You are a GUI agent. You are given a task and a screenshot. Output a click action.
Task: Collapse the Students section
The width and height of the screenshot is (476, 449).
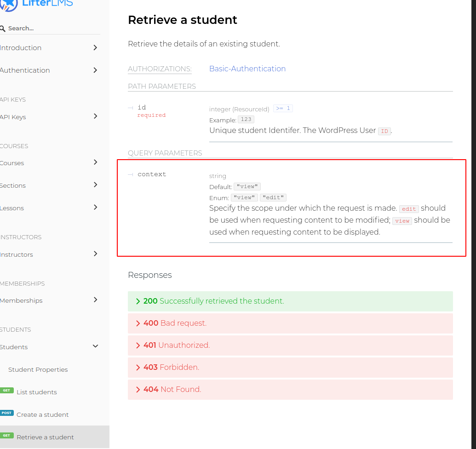[x=95, y=346]
